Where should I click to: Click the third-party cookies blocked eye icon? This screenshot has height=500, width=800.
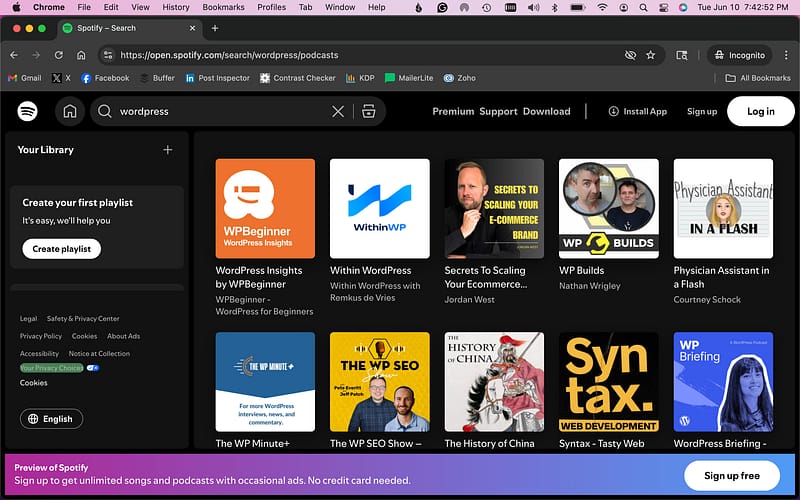click(x=631, y=55)
